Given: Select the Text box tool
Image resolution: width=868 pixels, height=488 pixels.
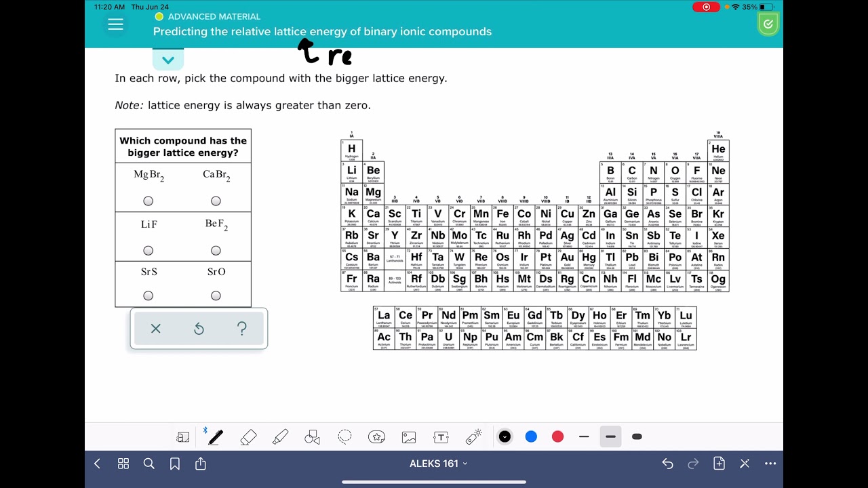Looking at the screenshot, I should [441, 437].
